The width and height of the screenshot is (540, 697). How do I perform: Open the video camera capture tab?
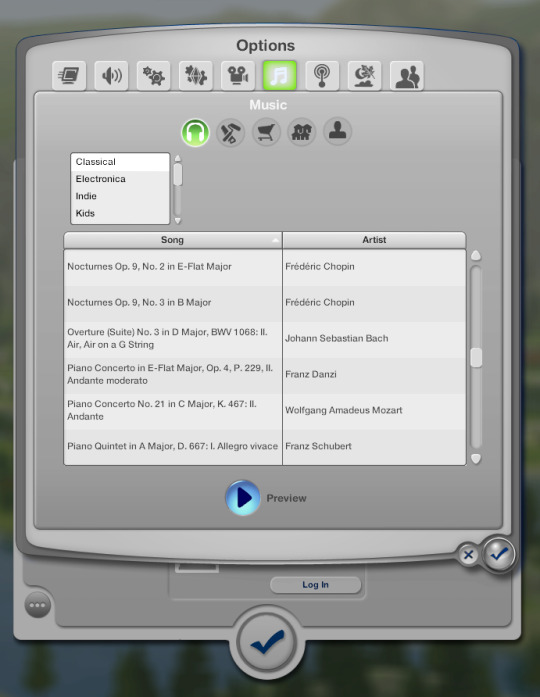tap(238, 76)
